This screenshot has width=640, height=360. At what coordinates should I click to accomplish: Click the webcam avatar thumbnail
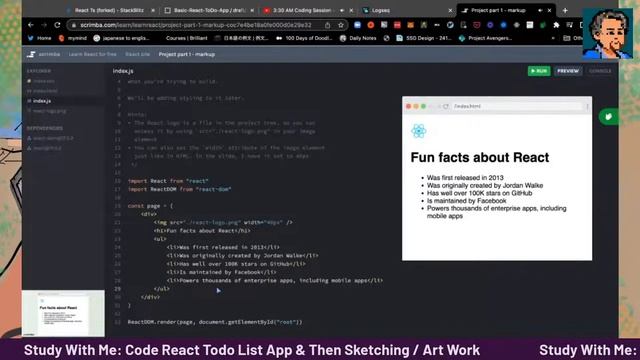[607, 34]
